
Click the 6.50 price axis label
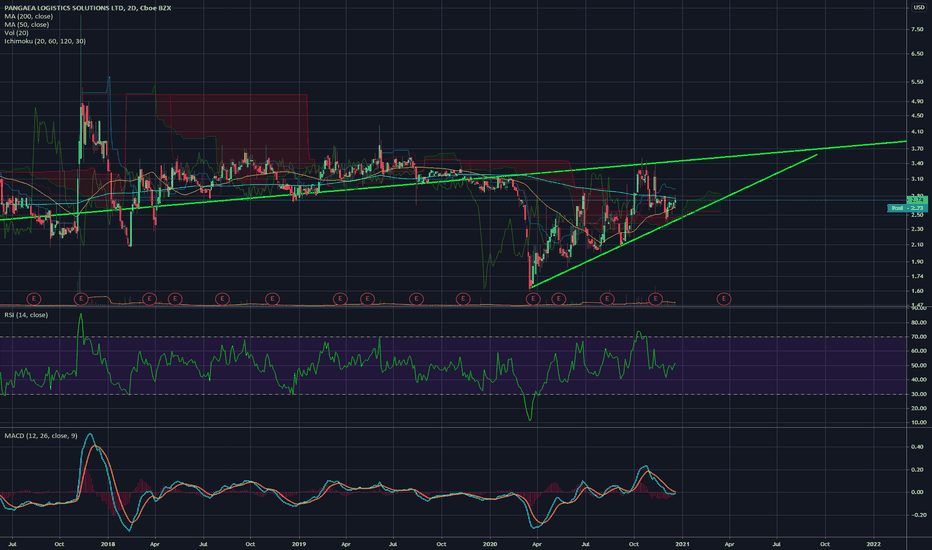tap(917, 54)
